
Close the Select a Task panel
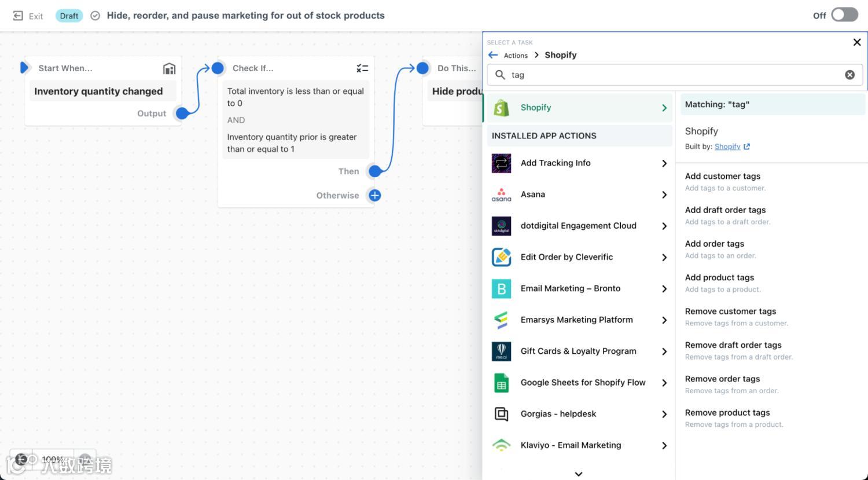[x=857, y=42]
